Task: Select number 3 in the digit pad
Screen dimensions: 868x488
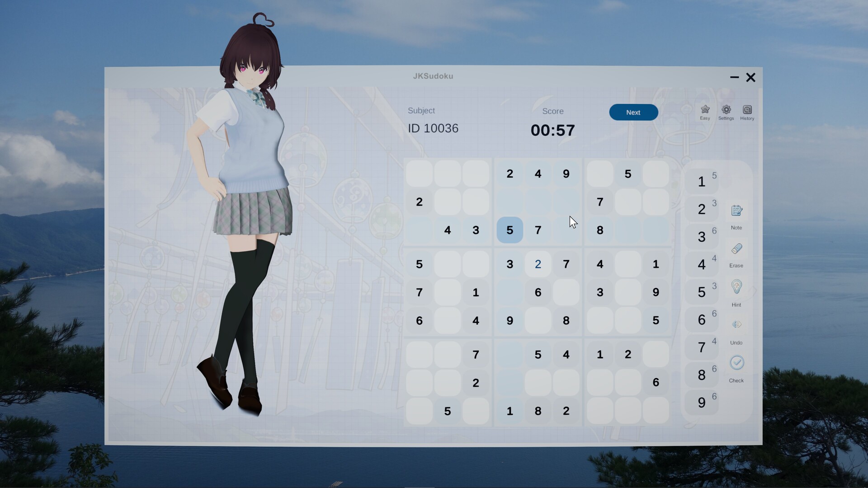Action: (702, 236)
